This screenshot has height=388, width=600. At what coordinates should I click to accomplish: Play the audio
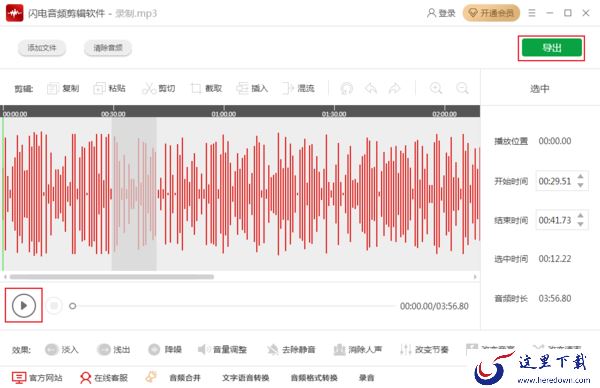coord(24,305)
